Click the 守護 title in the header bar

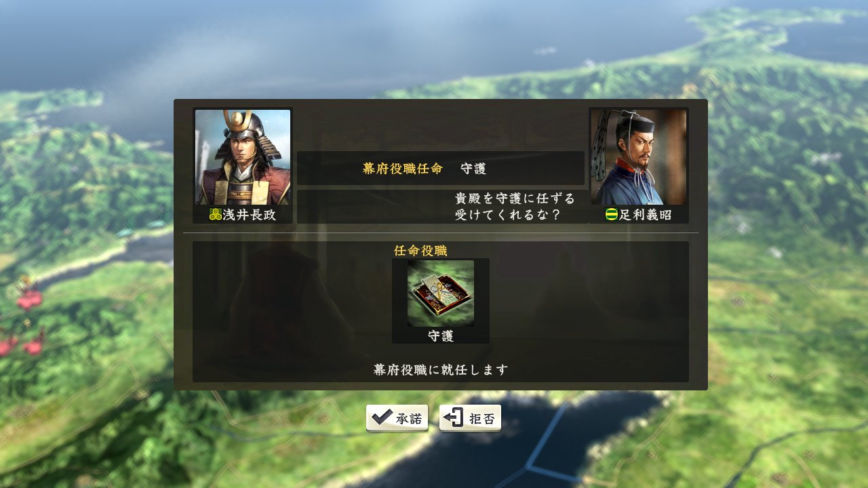(x=473, y=169)
